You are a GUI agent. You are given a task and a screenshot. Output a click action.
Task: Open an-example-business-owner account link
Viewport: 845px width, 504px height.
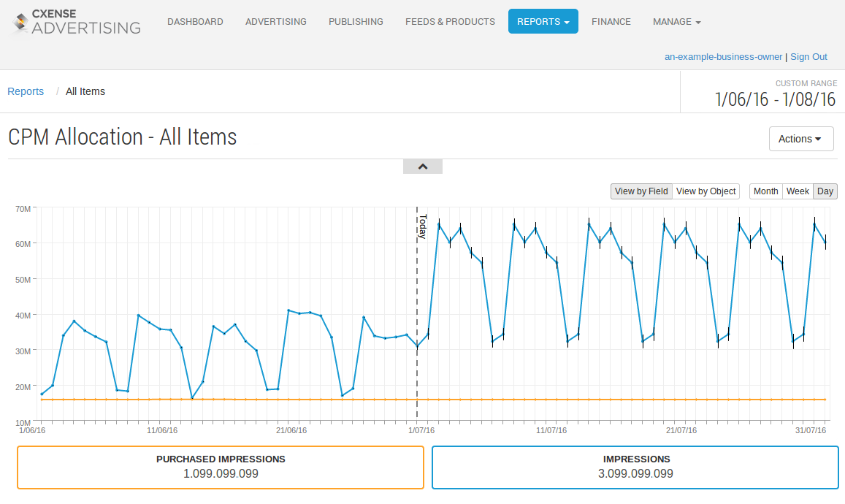pos(723,56)
